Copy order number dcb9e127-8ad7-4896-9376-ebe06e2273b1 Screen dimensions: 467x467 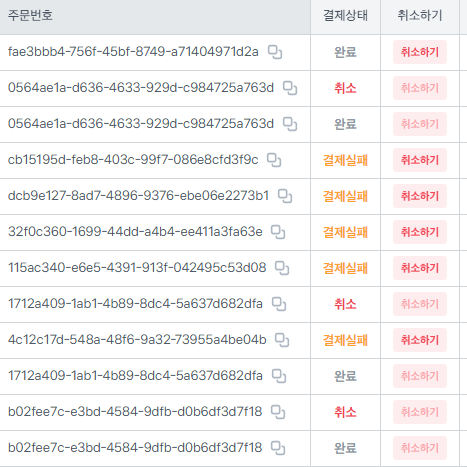[285, 196]
